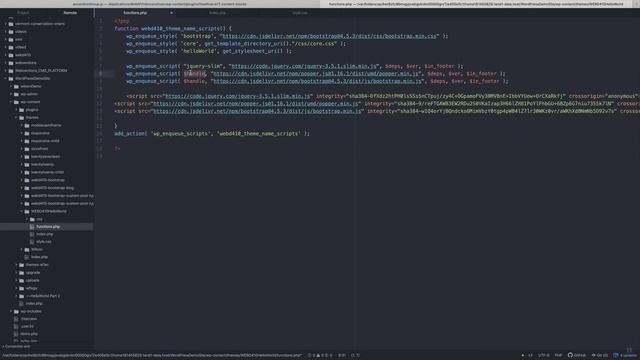This screenshot has width=640, height=360.
Task: Click the storefront folder icon
Action: coord(27,149)
